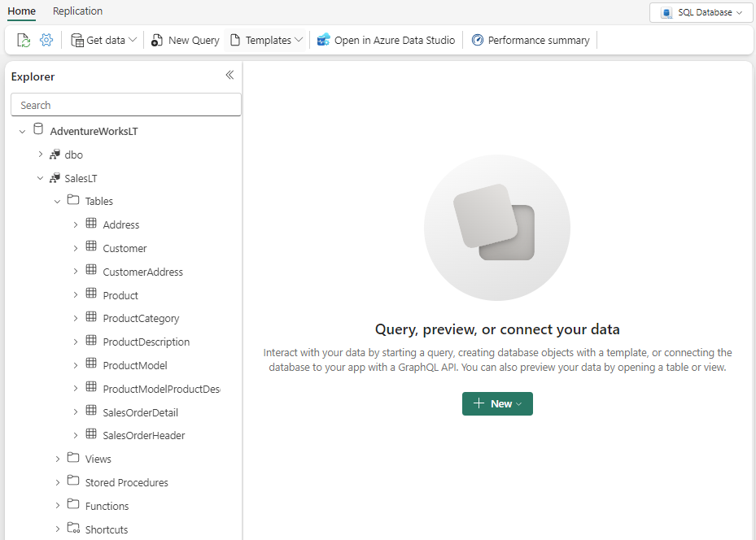Click the SQL Database icon at top right

[666, 12]
